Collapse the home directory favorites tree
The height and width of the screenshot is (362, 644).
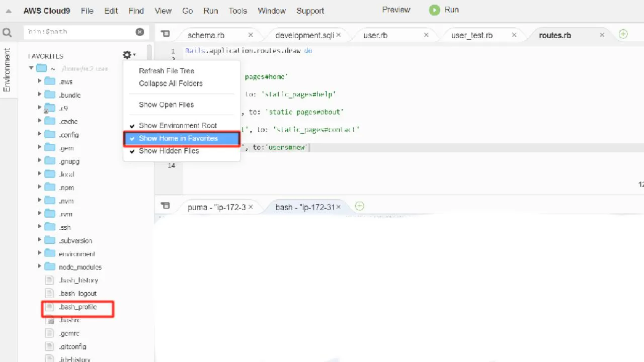[31, 68]
